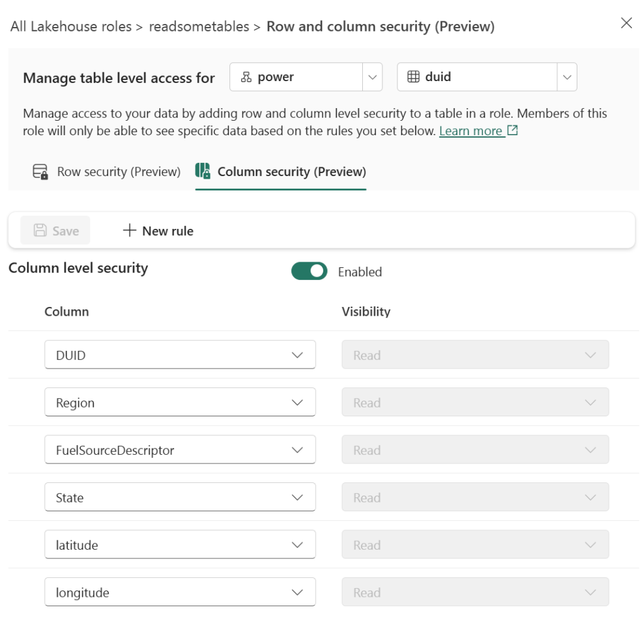
Task: Click the Row security lock icon
Action: (x=40, y=172)
